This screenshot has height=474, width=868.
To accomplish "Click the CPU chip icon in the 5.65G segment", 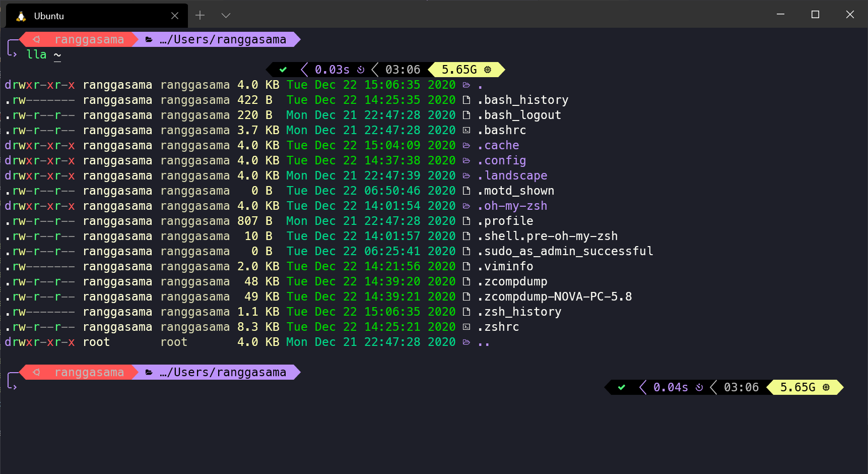I will (487, 70).
